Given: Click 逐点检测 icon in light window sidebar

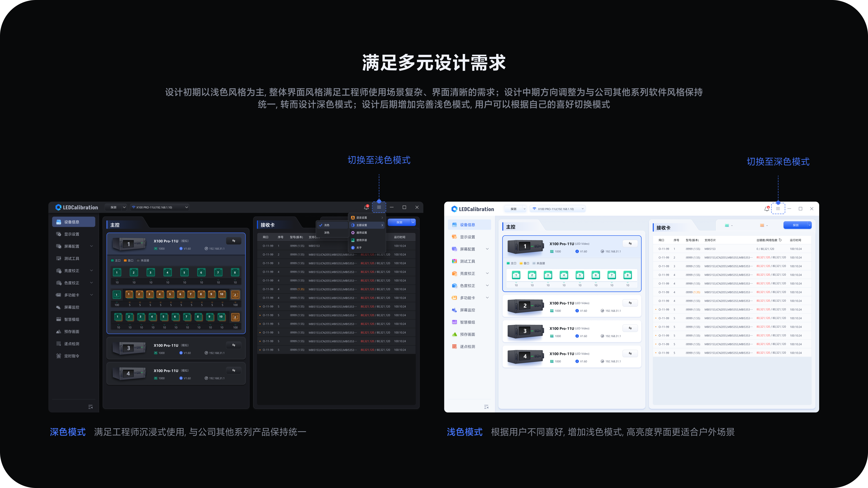Looking at the screenshot, I should 454,346.
